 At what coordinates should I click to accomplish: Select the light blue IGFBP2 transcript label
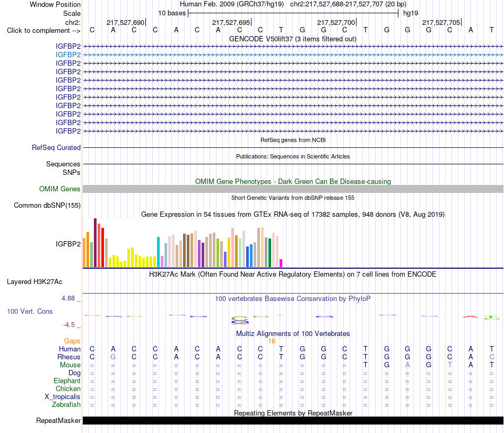pyautogui.click(x=68, y=55)
